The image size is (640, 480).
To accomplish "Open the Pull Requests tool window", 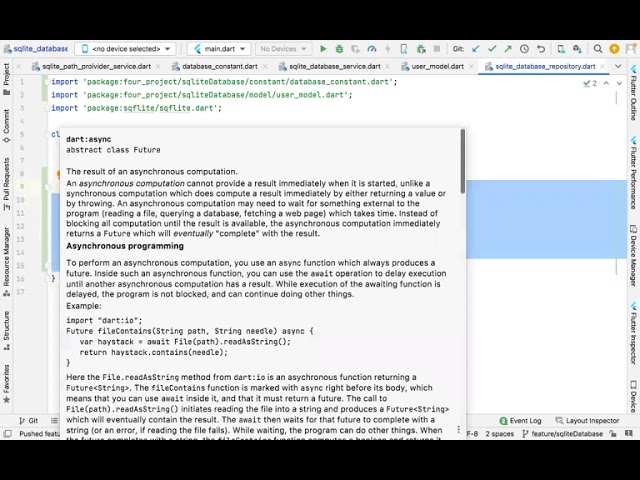I will click(7, 184).
